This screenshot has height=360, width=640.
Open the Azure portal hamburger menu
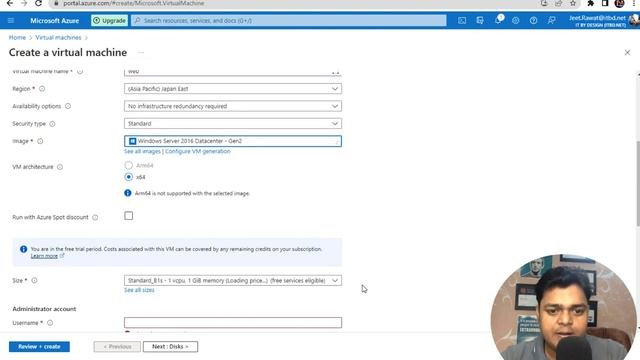coord(11,20)
